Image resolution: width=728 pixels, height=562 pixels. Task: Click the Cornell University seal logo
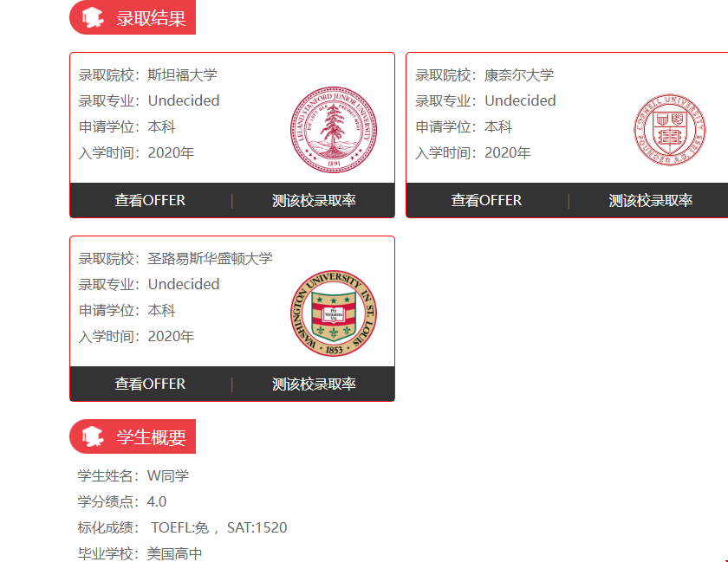[x=669, y=130]
